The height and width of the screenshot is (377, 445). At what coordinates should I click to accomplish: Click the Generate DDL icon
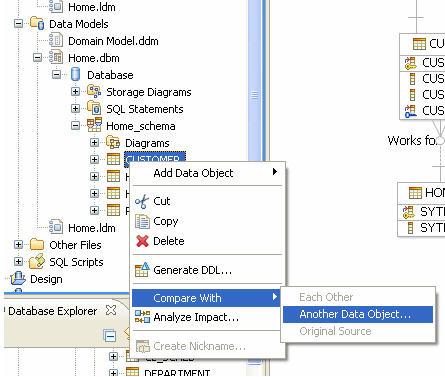click(142, 270)
